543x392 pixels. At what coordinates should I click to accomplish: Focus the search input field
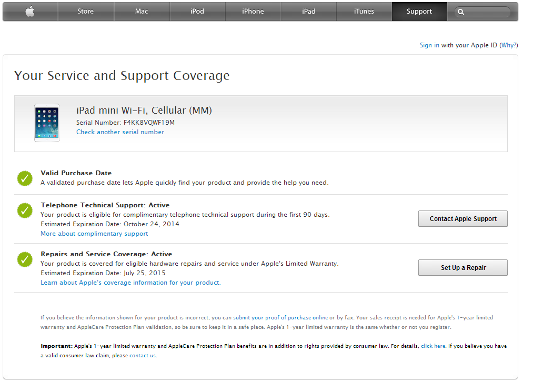[x=488, y=12]
